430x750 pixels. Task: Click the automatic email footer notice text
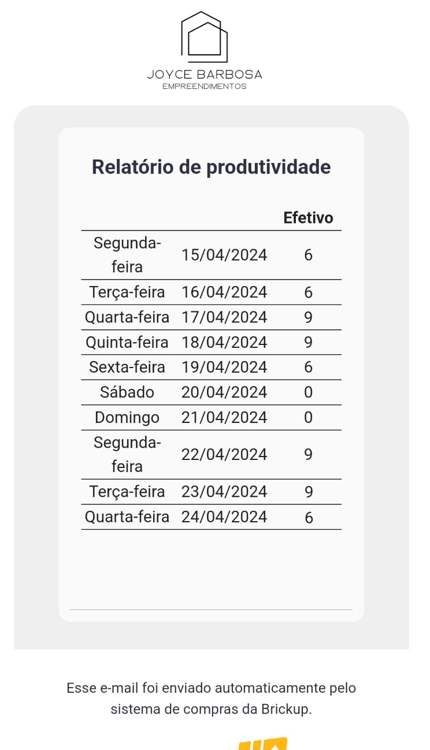click(x=211, y=698)
